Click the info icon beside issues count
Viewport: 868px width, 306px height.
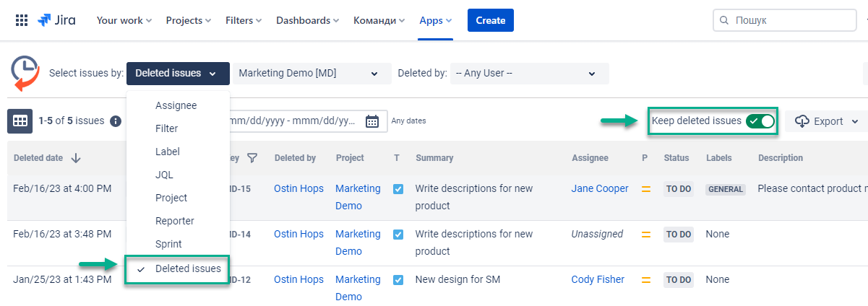(x=116, y=121)
